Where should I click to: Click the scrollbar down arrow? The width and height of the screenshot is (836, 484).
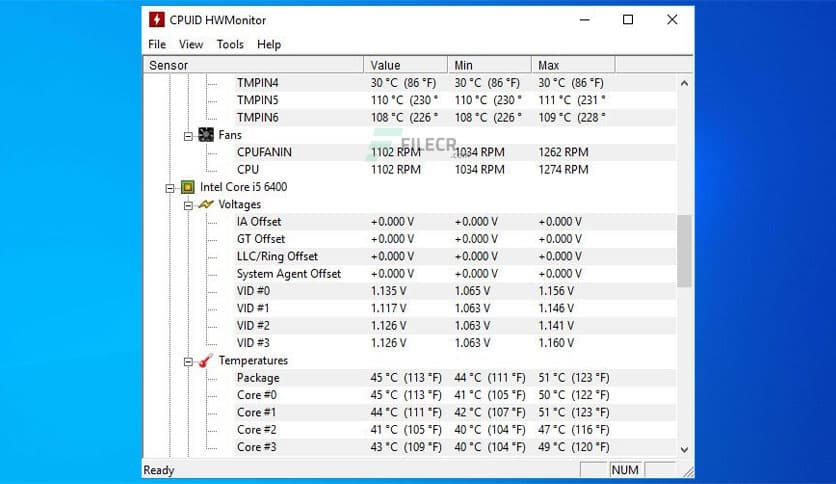click(x=684, y=450)
